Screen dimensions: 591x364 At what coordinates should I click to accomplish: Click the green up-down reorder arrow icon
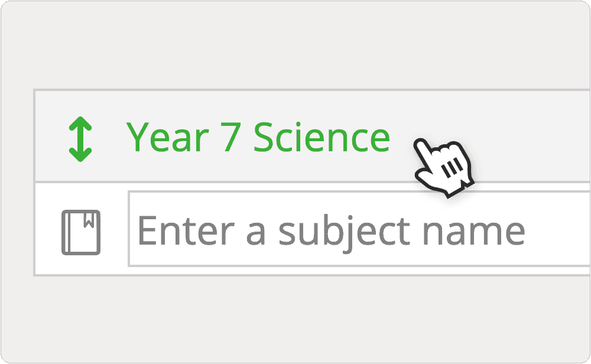coord(80,139)
